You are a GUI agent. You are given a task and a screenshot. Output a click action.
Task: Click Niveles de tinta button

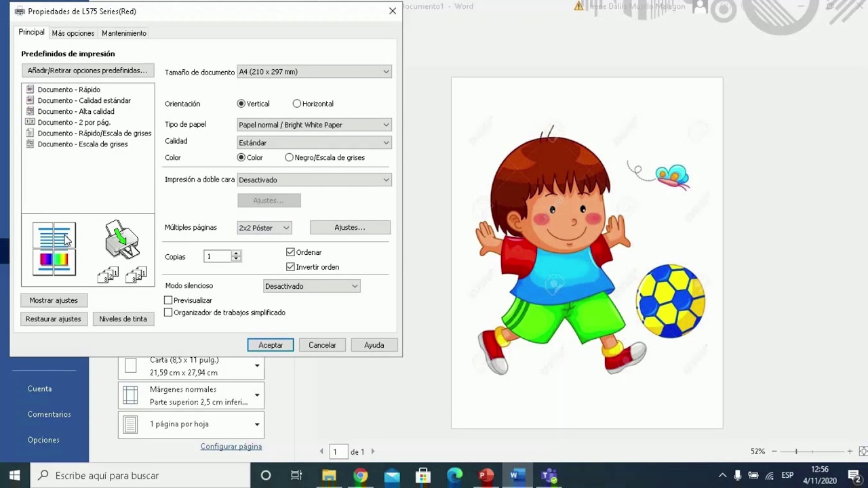[x=123, y=319]
